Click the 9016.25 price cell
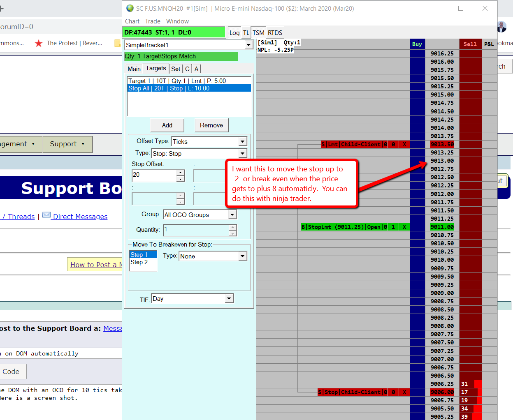 pyautogui.click(x=442, y=53)
